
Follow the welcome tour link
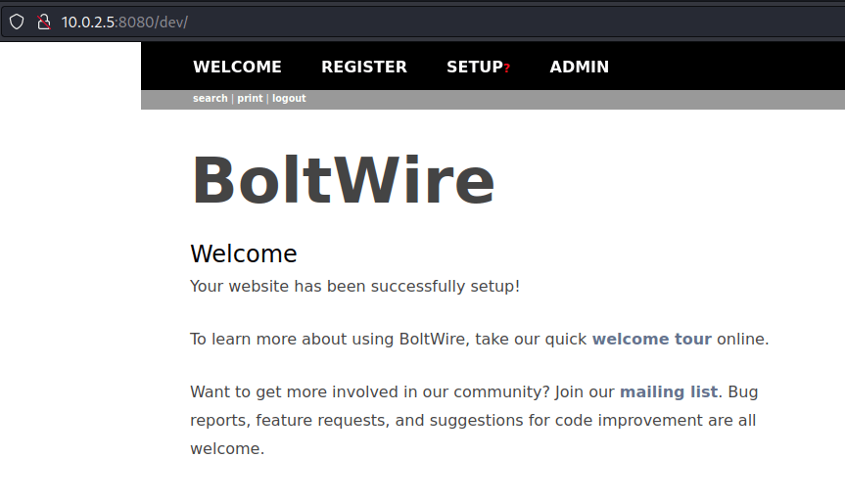[651, 340]
